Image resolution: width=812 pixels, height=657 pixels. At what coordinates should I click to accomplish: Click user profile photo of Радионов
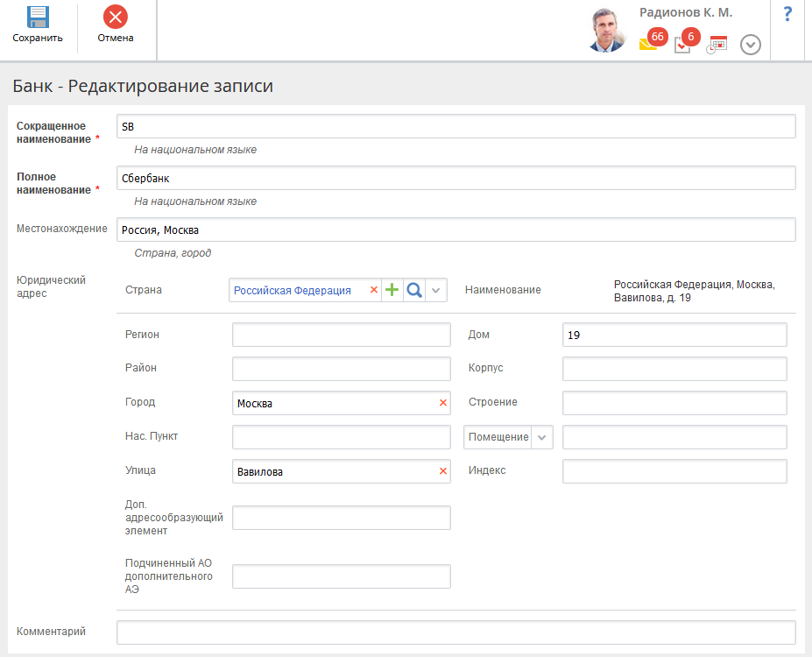coord(608,31)
